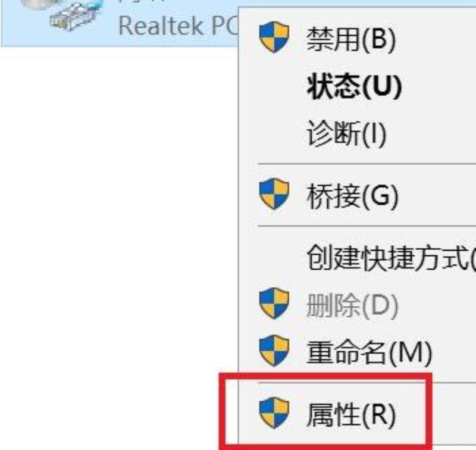Image resolution: width=476 pixels, height=450 pixels.
Task: Open 属性(R) highlighted in red
Action: [351, 415]
